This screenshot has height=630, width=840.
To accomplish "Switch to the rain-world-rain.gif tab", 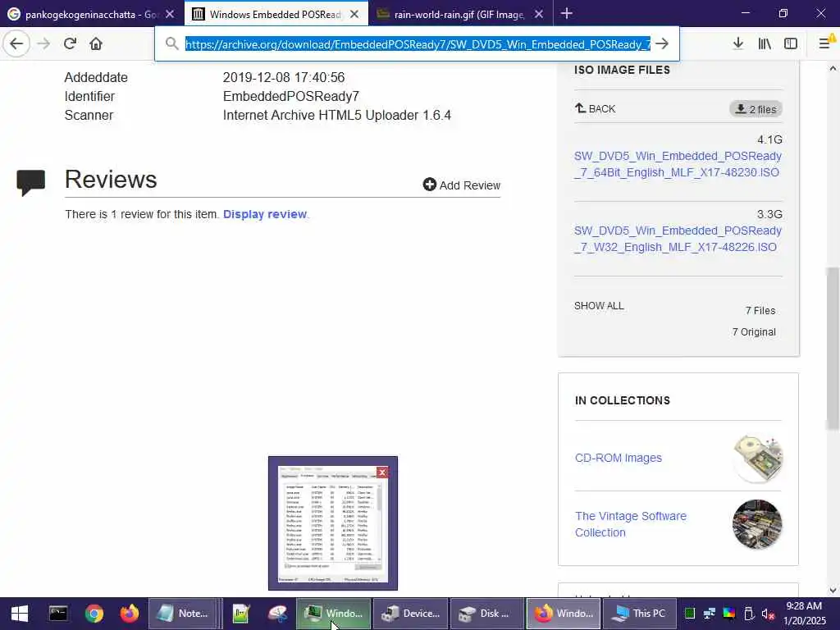I will coord(460,14).
